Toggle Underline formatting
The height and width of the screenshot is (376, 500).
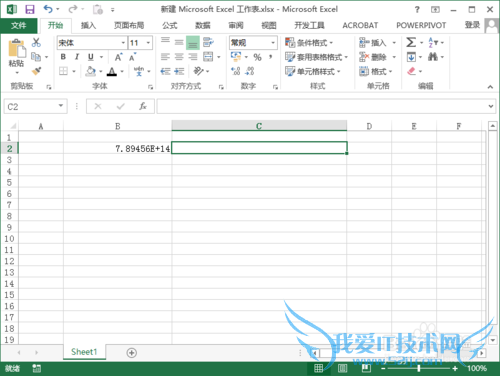coord(91,57)
